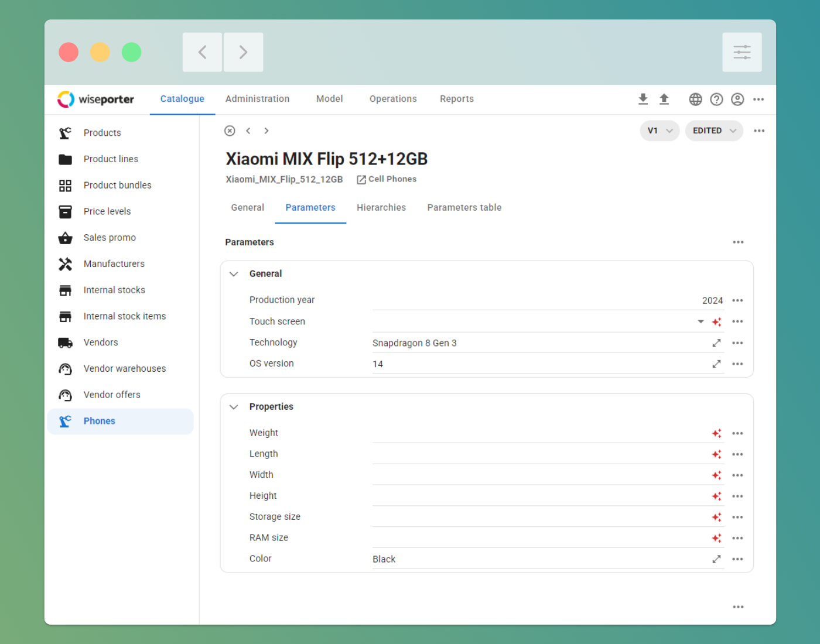Open three-dot menu for Color row

coord(737,559)
